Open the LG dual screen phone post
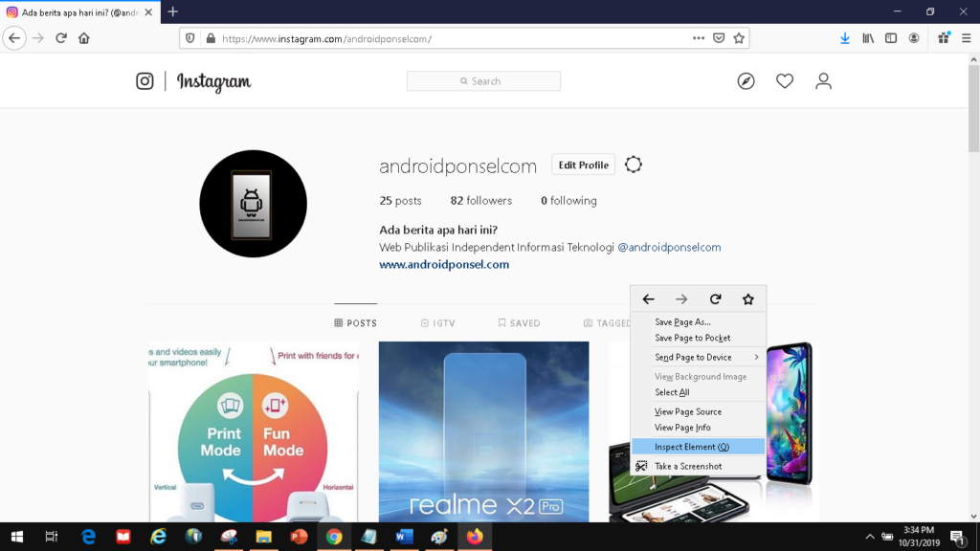Screen dimensions: 980x551 coord(714,431)
